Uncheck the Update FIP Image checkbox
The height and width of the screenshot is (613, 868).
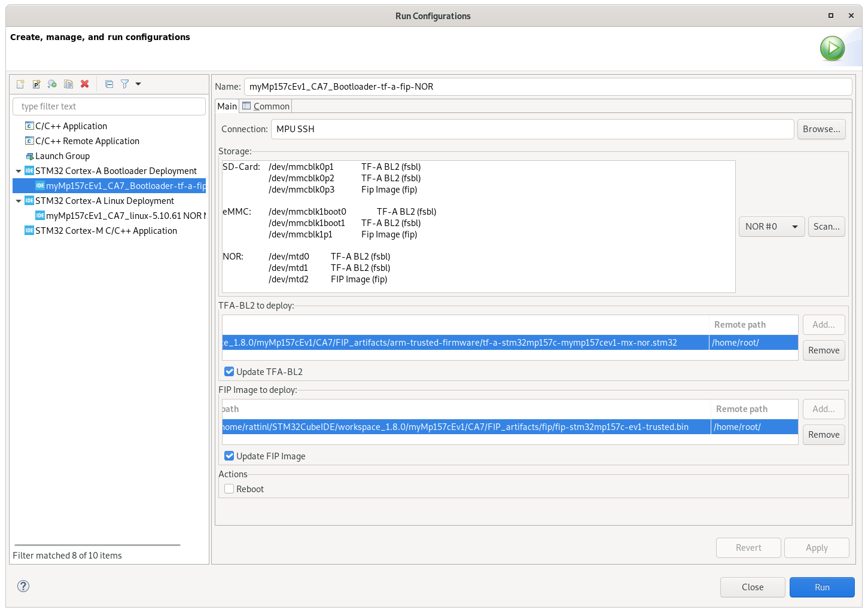[x=229, y=456]
